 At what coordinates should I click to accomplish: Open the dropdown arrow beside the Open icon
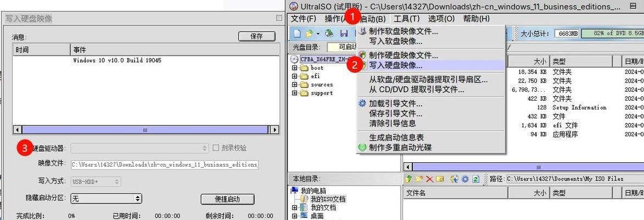click(317, 34)
